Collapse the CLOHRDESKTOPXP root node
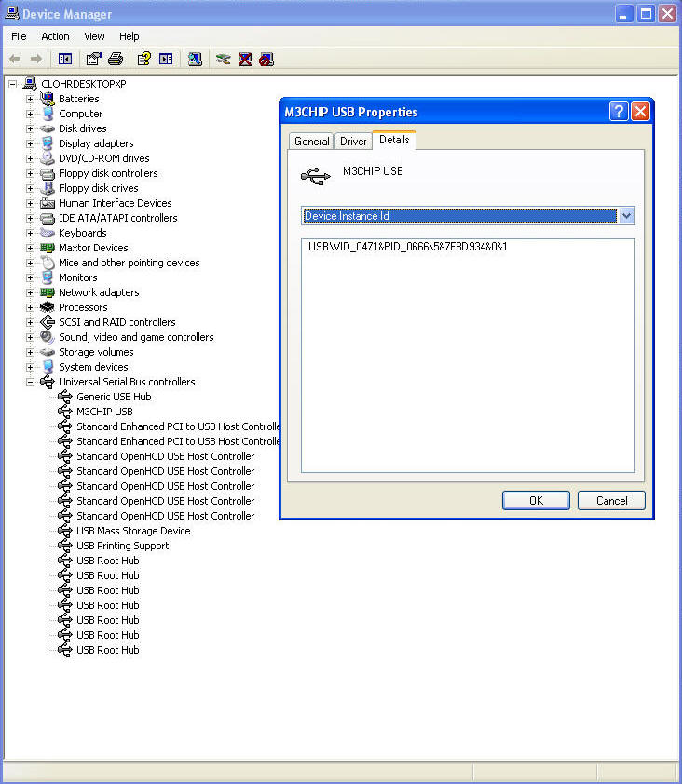 pyautogui.click(x=12, y=84)
